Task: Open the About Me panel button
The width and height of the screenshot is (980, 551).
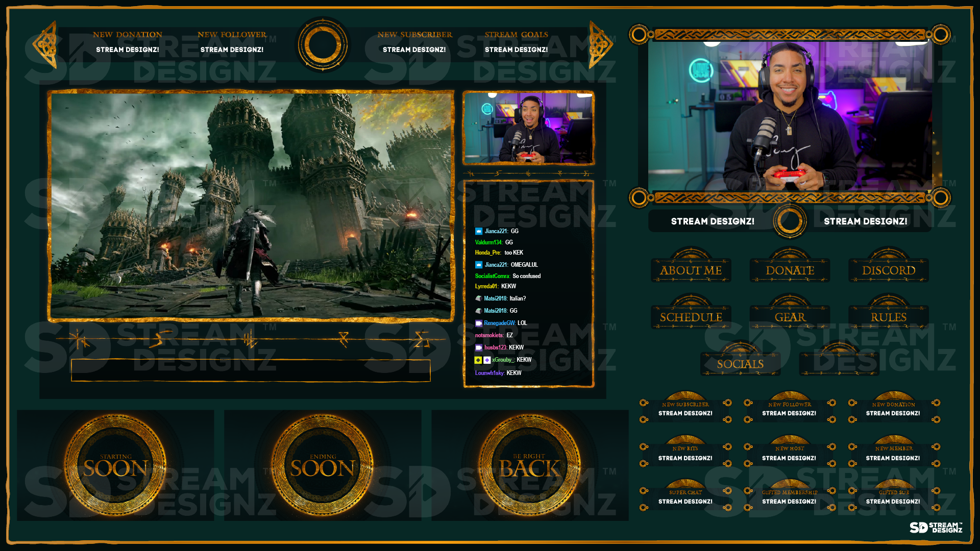Action: [x=691, y=270]
